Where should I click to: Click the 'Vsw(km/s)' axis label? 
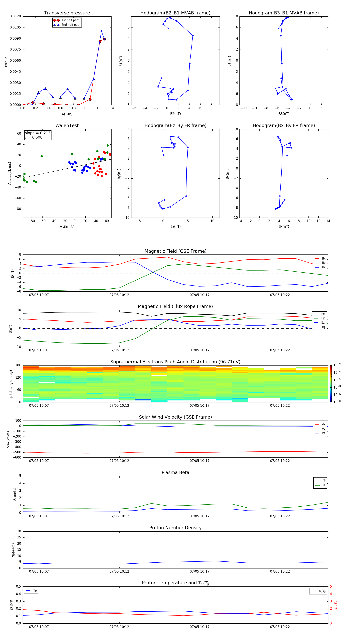click(8, 439)
